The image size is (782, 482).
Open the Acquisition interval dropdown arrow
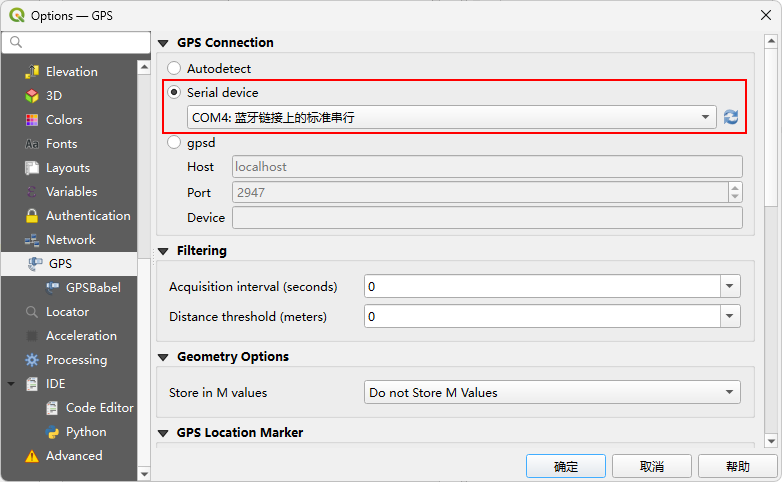click(x=730, y=286)
